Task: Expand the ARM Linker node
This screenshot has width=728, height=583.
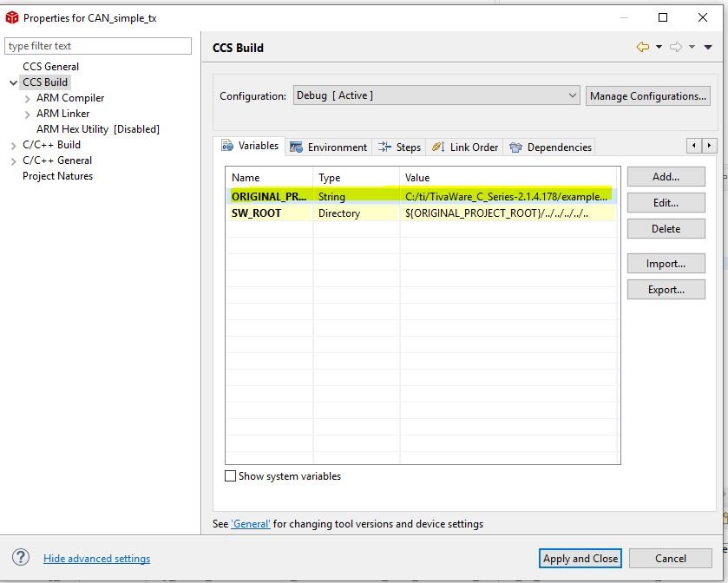Action: tap(28, 115)
